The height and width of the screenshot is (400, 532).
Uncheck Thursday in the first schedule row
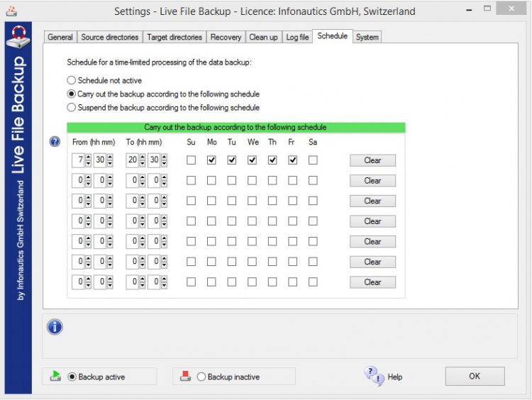[x=272, y=160]
